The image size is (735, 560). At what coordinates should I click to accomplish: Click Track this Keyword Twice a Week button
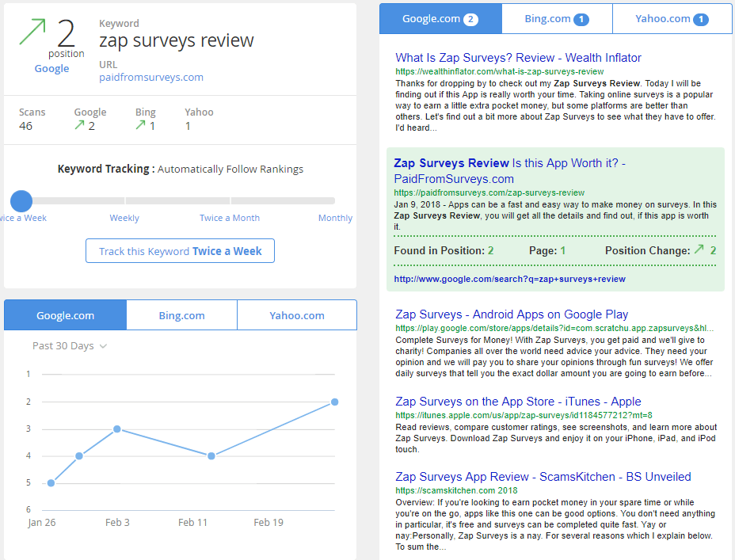[x=180, y=251]
